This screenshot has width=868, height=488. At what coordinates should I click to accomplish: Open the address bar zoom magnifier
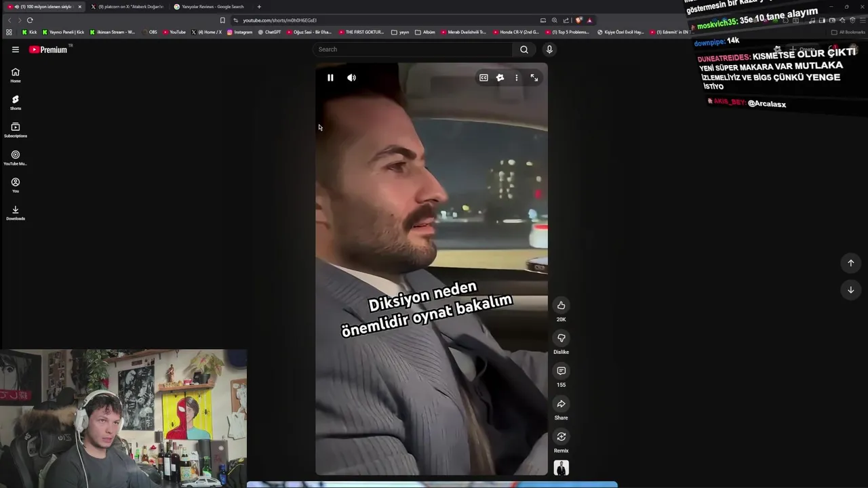[554, 20]
